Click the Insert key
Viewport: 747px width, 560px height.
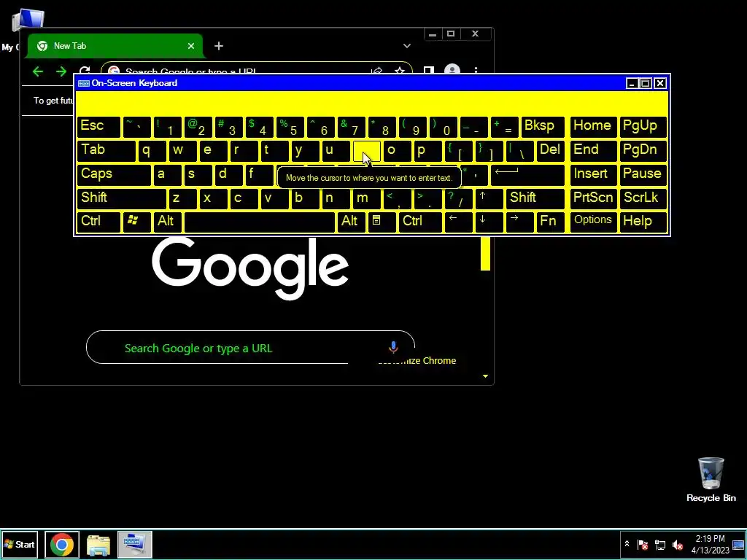coord(593,174)
